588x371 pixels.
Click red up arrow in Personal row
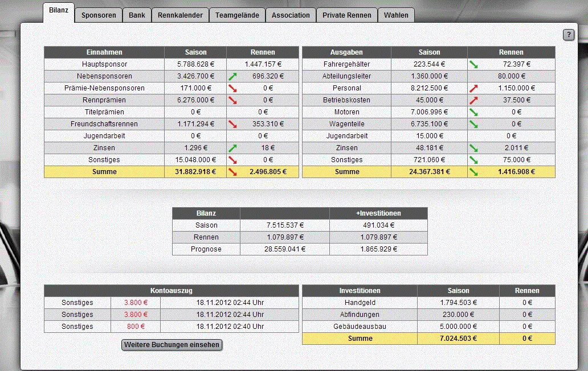pos(473,88)
